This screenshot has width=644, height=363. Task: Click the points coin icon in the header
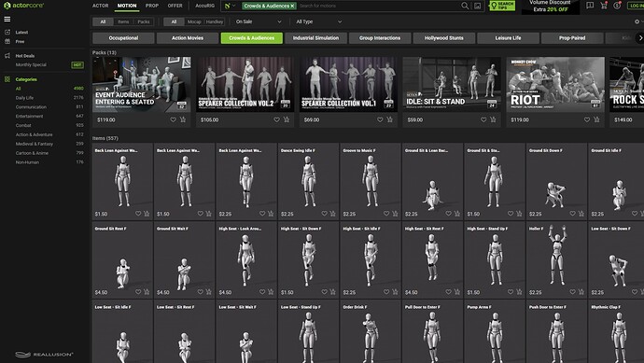coord(617,6)
